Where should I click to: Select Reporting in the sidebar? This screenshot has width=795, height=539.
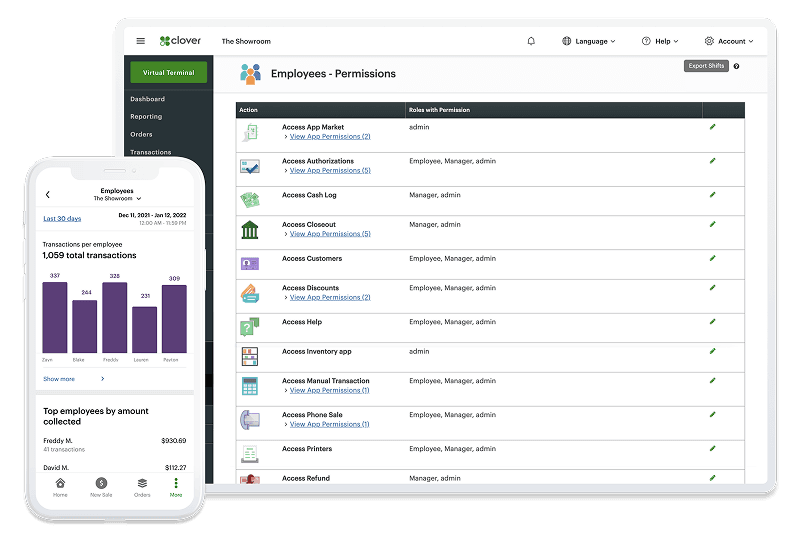point(146,117)
